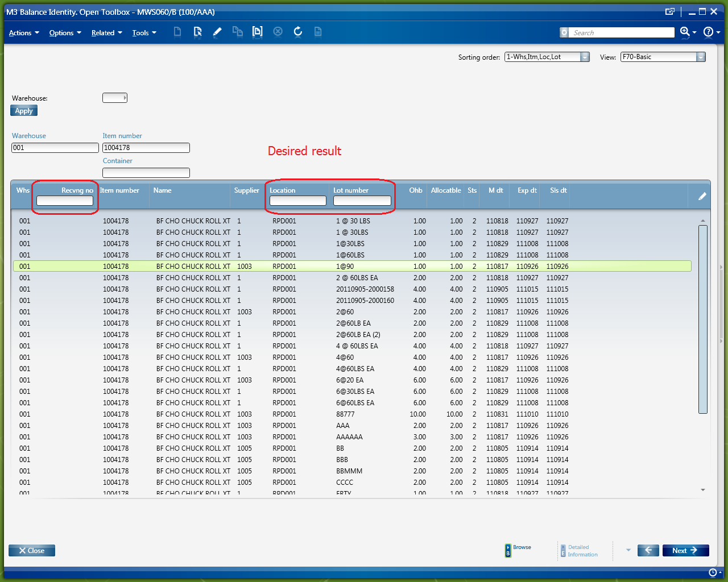Expand the Sorting order dropdown

coord(585,57)
